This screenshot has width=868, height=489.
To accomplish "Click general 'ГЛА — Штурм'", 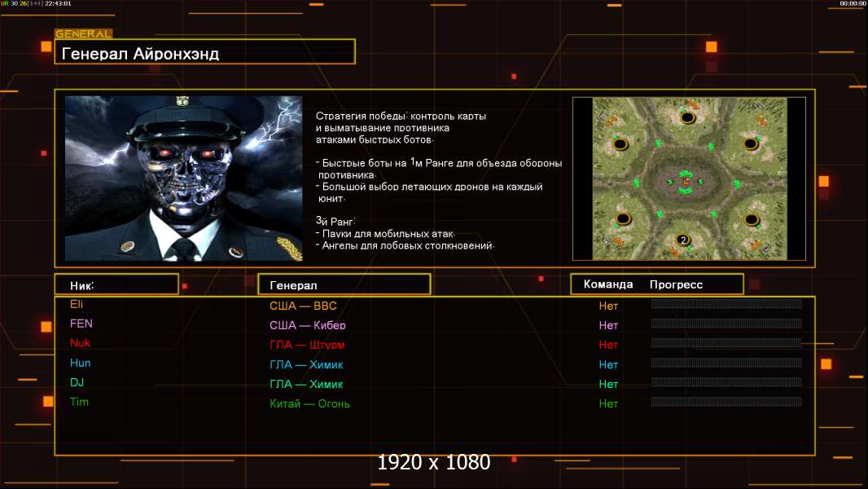I will pyautogui.click(x=307, y=345).
